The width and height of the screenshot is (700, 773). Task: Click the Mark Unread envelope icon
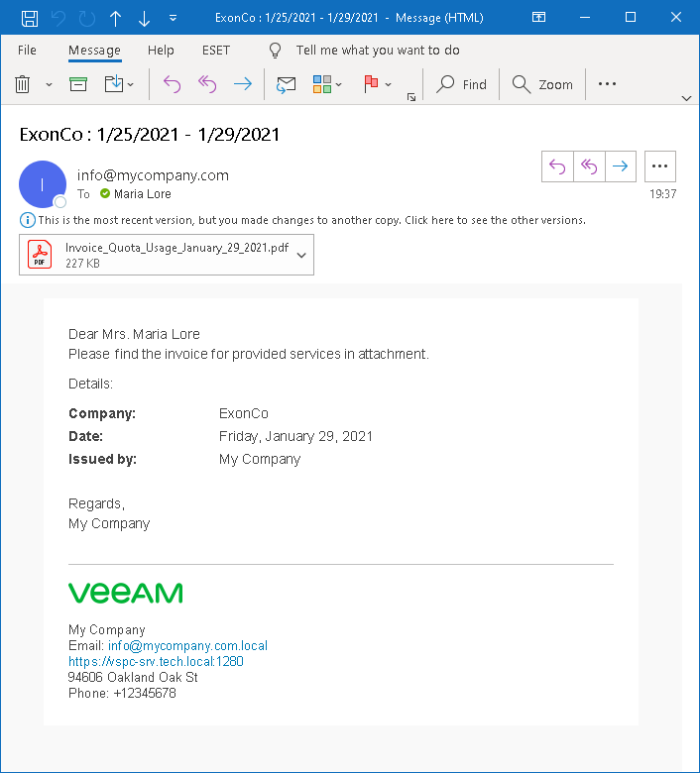[x=286, y=85]
